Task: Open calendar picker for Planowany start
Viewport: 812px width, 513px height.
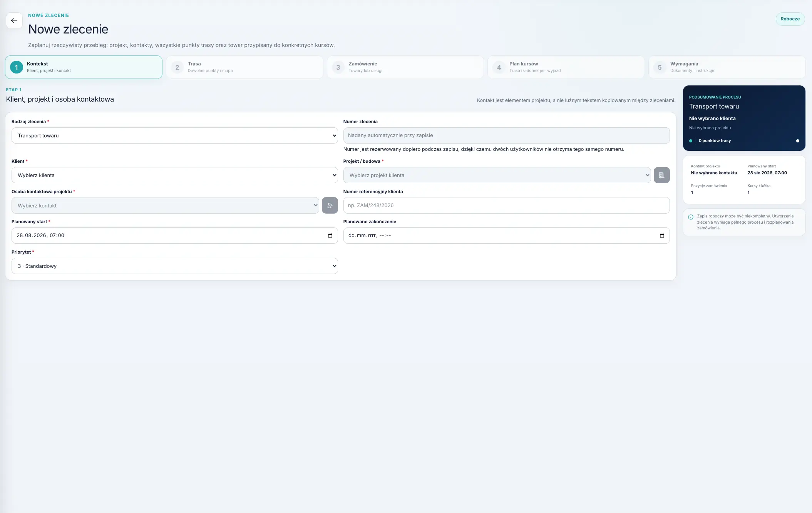Action: [330, 236]
